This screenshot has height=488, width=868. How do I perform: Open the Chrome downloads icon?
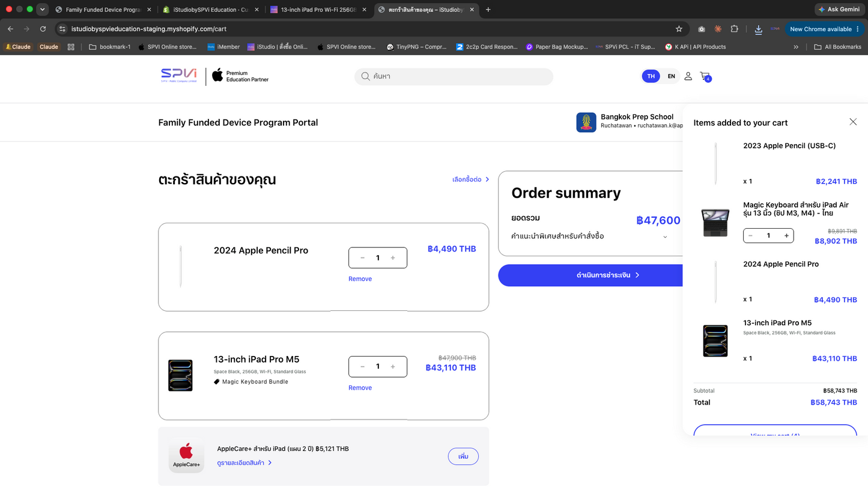pyautogui.click(x=758, y=29)
